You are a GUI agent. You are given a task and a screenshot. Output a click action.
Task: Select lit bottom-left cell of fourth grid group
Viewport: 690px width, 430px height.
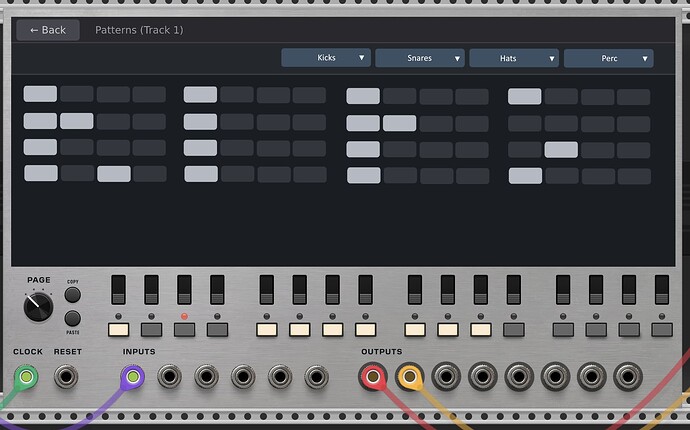[525, 176]
